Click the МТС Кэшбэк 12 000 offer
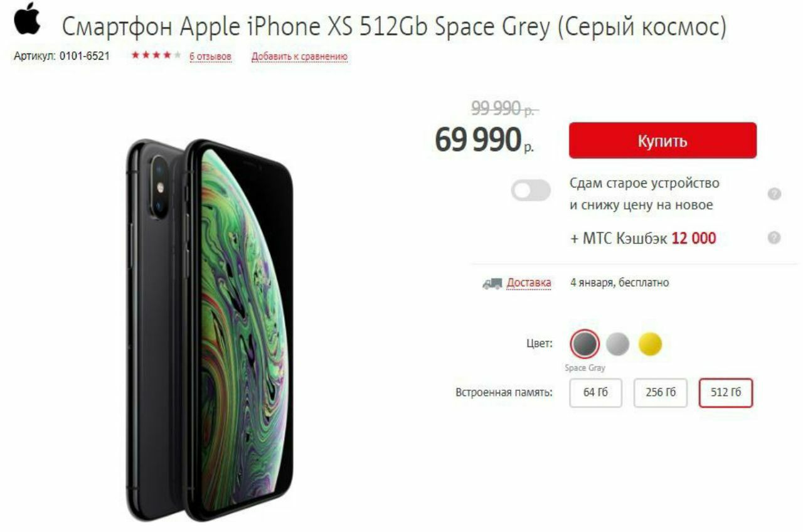Viewport: 803px width, 532px height. [x=643, y=238]
